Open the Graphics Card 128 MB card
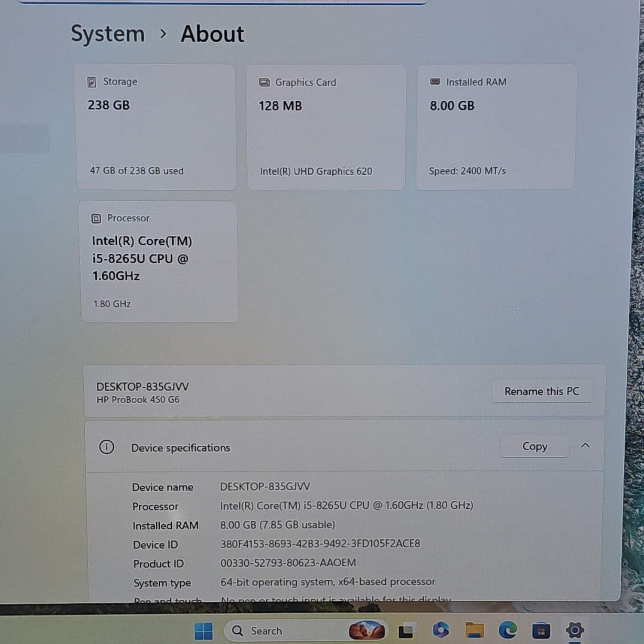The image size is (644, 644). point(326,127)
